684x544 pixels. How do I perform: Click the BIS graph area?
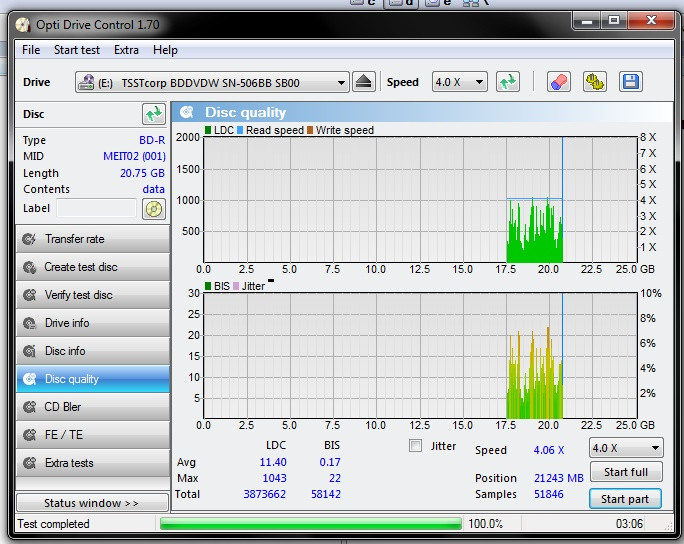click(420, 356)
